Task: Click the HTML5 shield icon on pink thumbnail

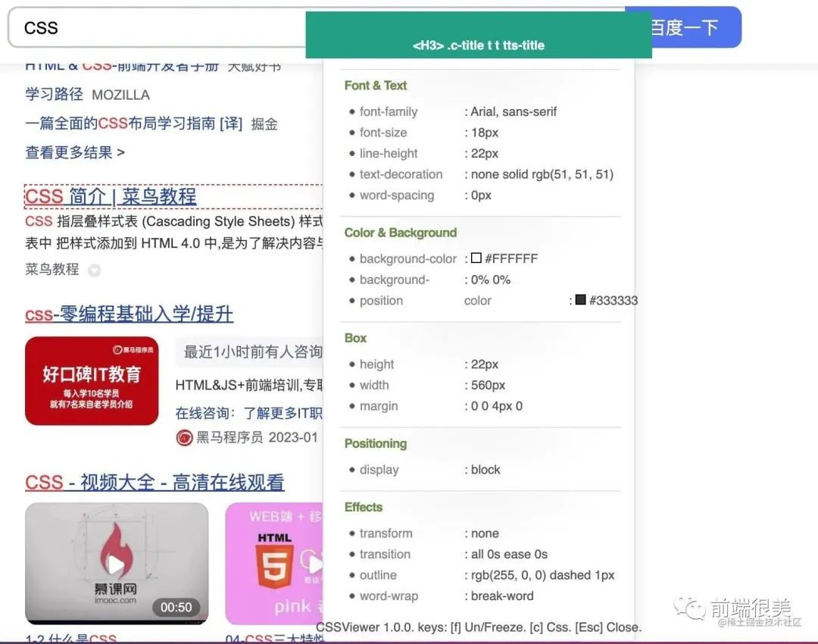Action: [x=274, y=561]
